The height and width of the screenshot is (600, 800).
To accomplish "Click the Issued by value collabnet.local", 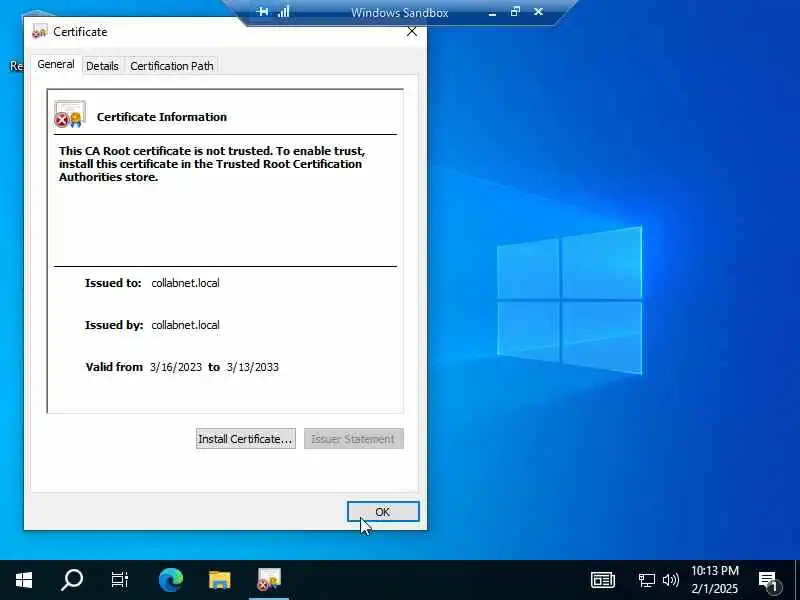I will pos(185,325).
